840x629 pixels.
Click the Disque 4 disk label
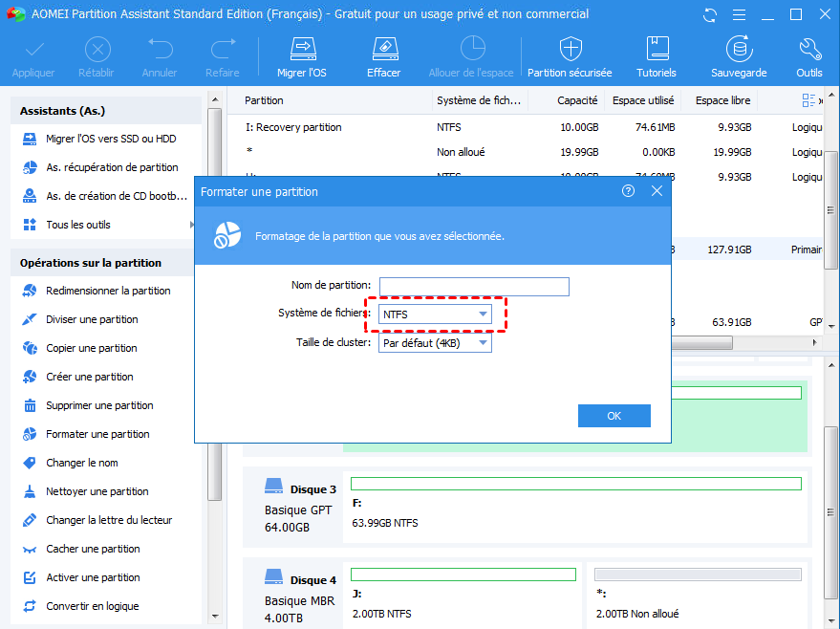[312, 580]
